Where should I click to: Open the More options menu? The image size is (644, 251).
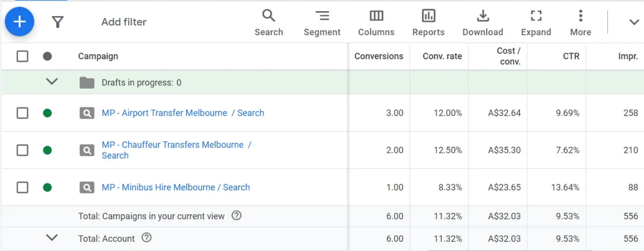tap(580, 23)
